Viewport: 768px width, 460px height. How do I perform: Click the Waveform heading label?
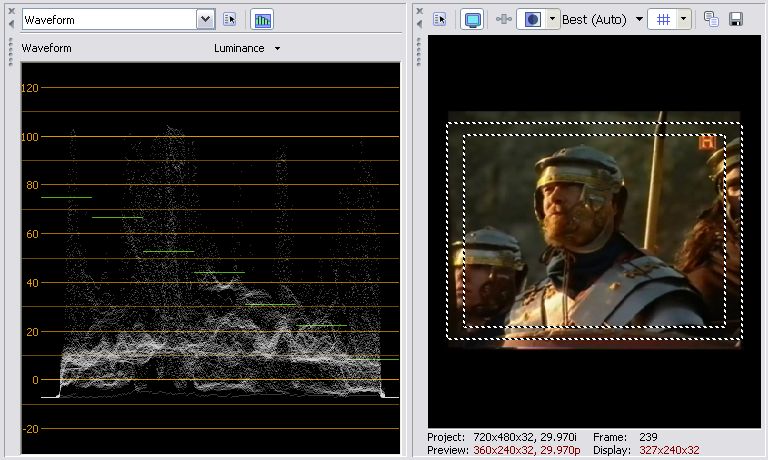47,48
